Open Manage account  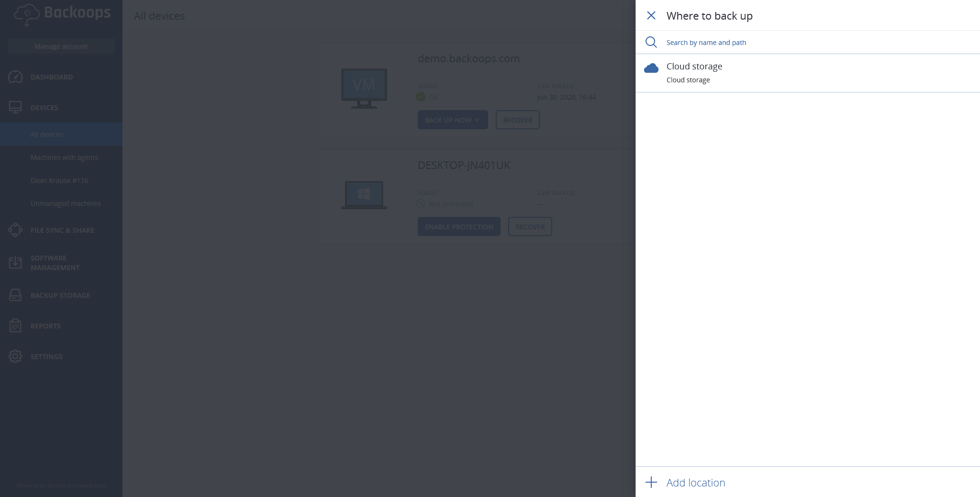[x=61, y=46]
